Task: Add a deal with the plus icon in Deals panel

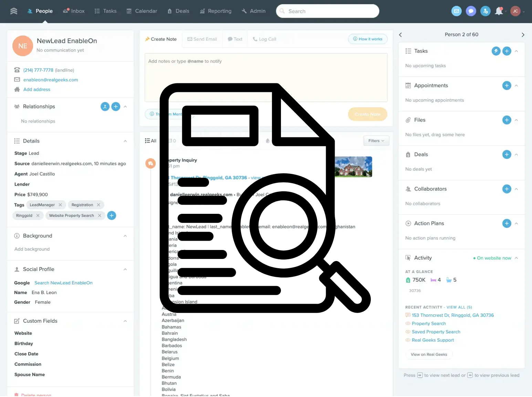Action: [507, 154]
